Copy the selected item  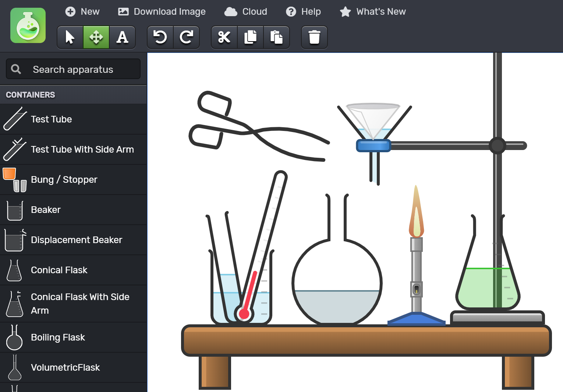(251, 37)
